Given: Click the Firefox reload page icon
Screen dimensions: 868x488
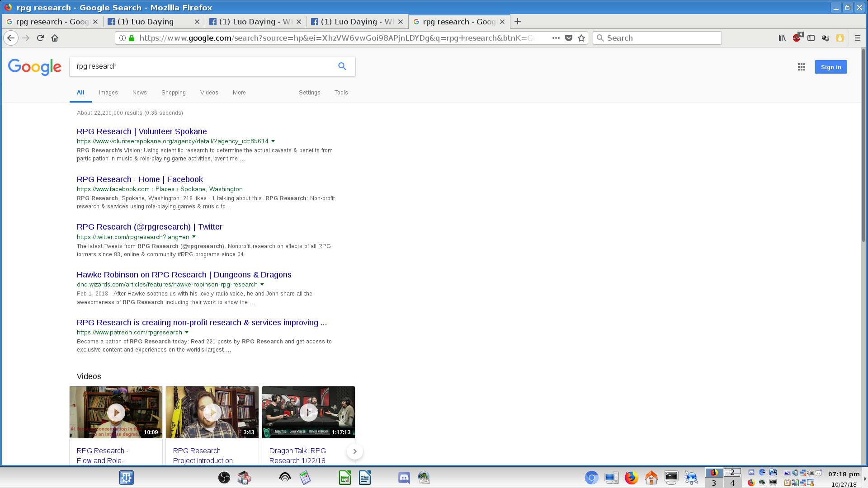Looking at the screenshot, I should tap(40, 38).
